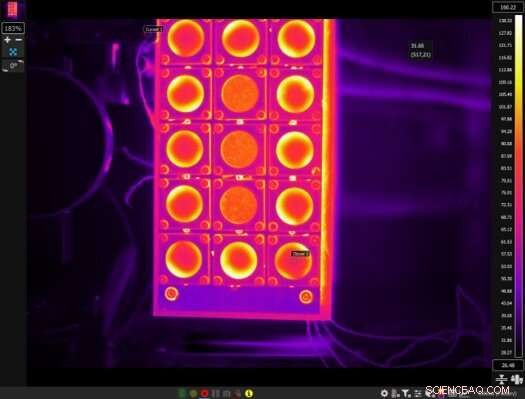Image resolution: width=525 pixels, height=399 pixels.
Task: Click the lower temperature limit field
Action: pyautogui.click(x=508, y=365)
